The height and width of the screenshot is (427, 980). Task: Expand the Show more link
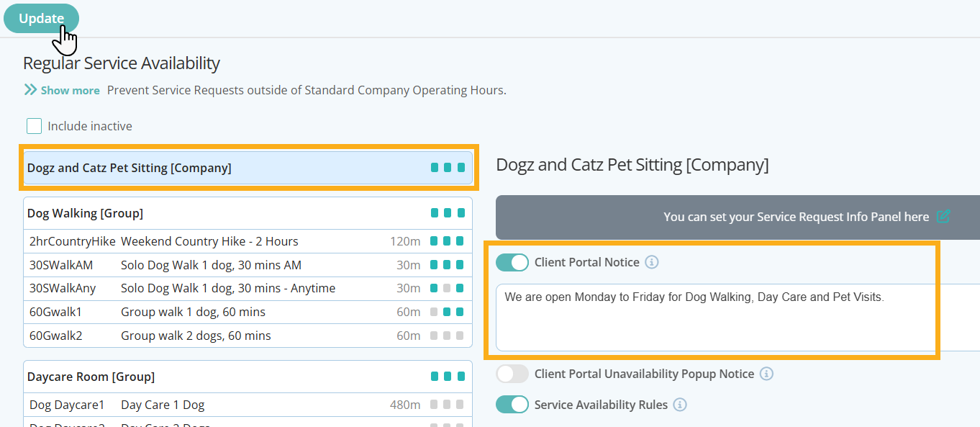70,91
